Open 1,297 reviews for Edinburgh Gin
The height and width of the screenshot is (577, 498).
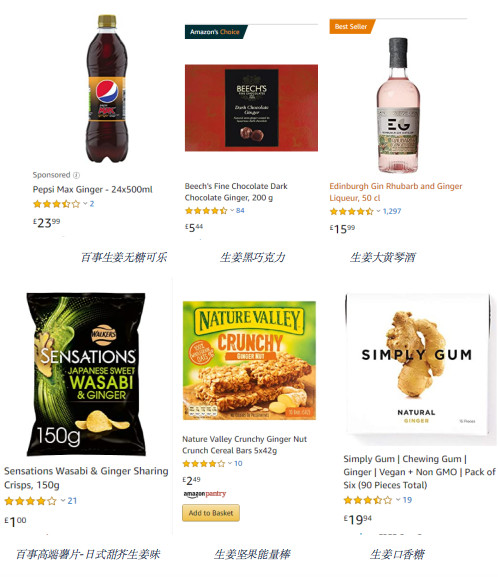click(x=392, y=211)
